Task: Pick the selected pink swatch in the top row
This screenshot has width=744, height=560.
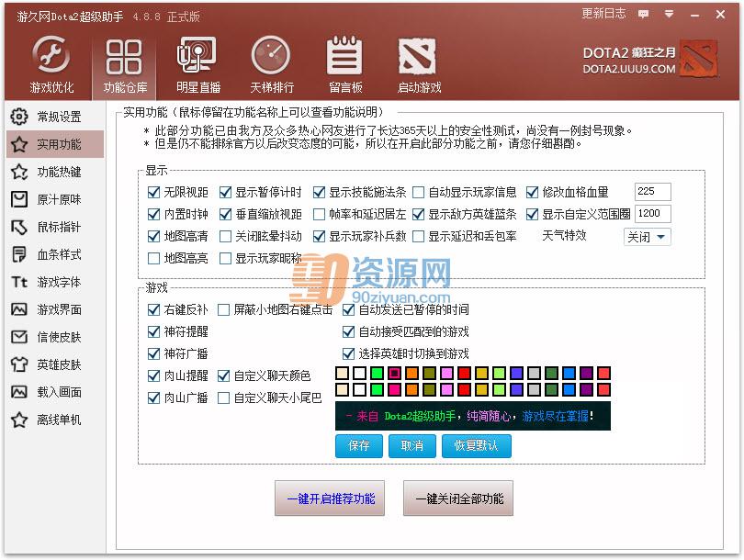Action: [394, 373]
